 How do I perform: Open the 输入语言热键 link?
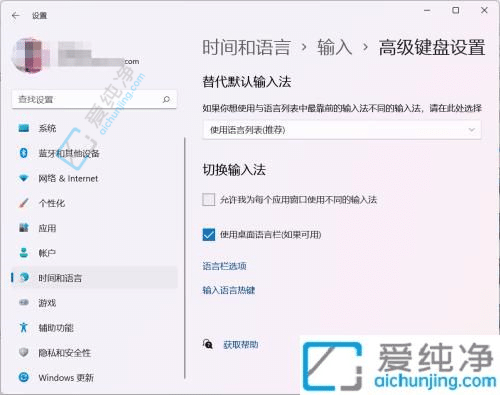click(x=229, y=290)
